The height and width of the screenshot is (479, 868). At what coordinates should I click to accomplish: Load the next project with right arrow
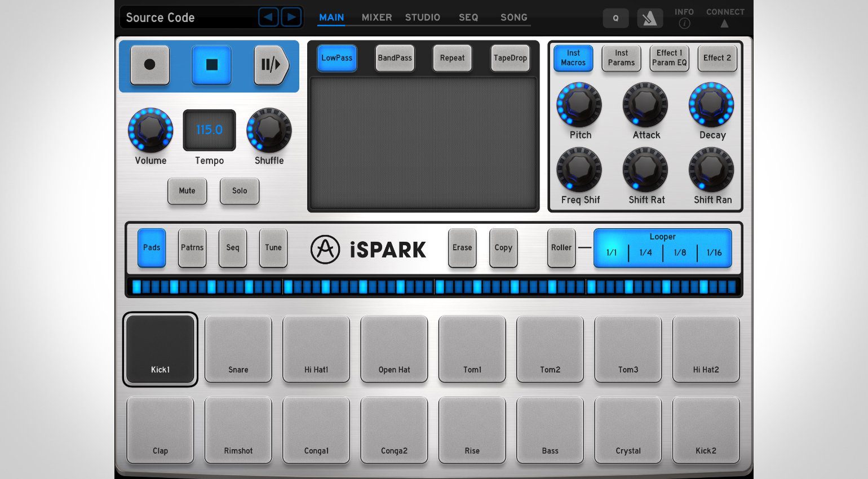pos(291,17)
